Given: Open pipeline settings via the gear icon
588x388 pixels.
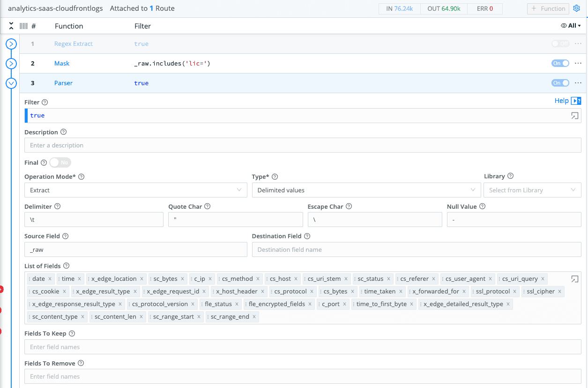Looking at the screenshot, I should click(576, 8).
